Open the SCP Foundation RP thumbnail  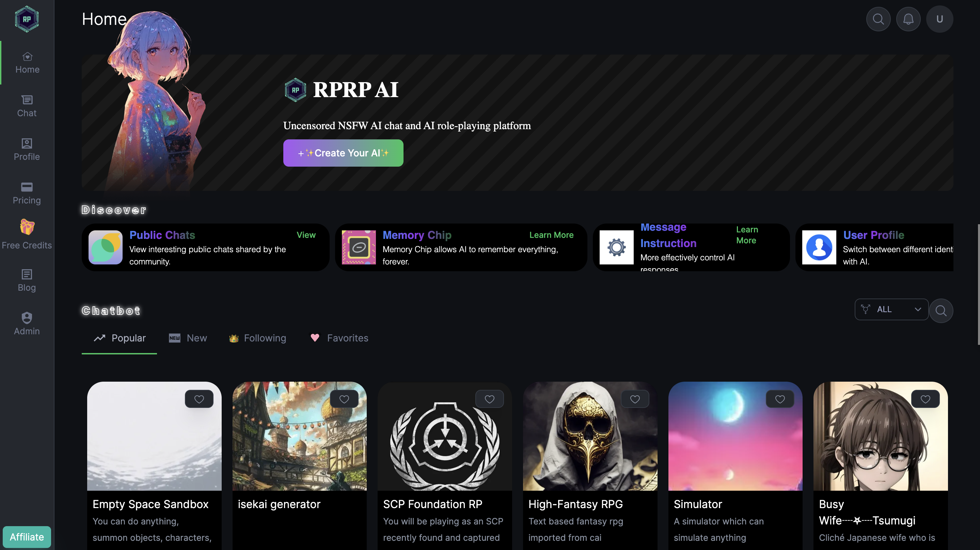(x=445, y=436)
